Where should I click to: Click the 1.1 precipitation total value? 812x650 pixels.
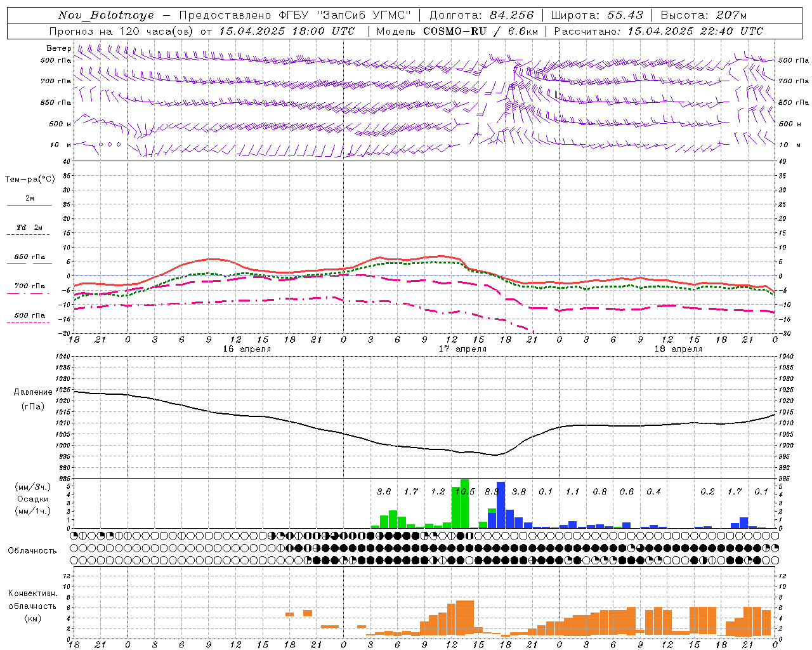(573, 492)
